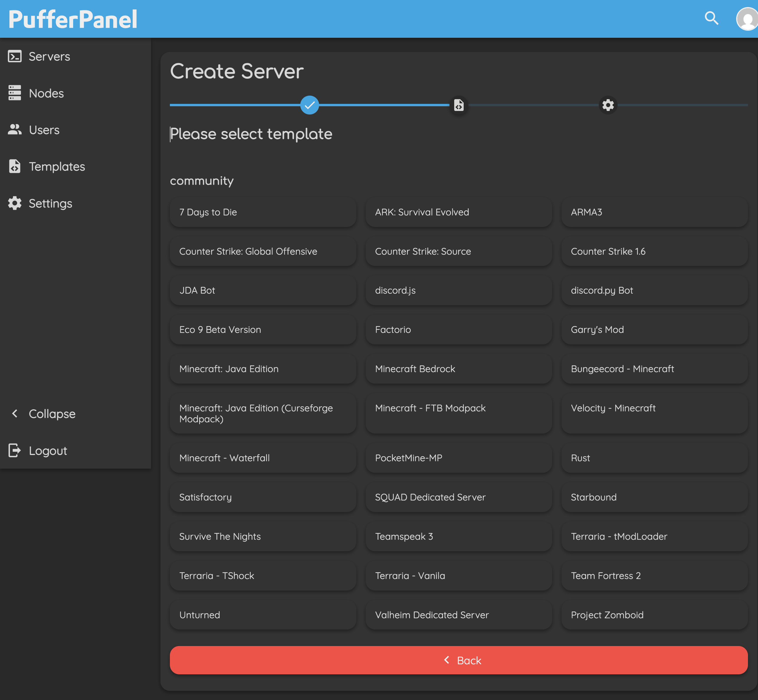Viewport: 758px width, 700px height.
Task: Click the Templates file-code icon
Action: click(15, 166)
